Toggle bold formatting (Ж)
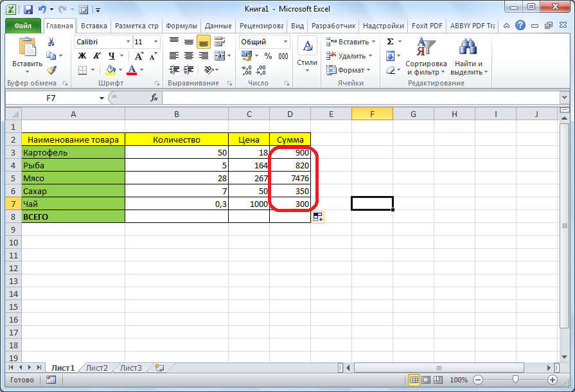 pyautogui.click(x=82, y=56)
